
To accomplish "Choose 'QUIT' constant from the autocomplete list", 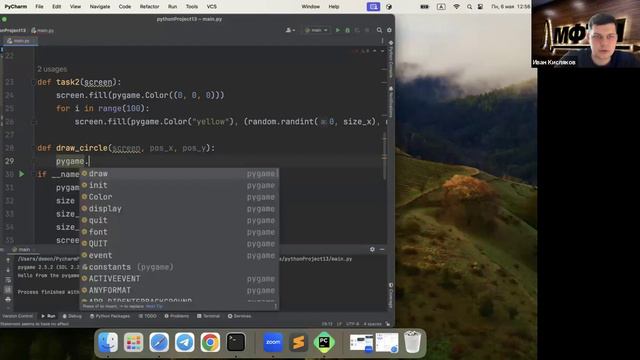I will [179, 244].
